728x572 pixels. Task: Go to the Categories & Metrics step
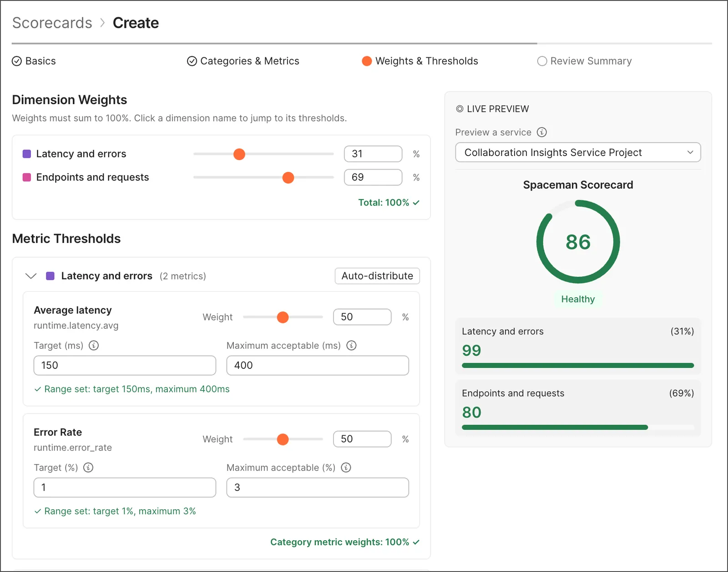(243, 61)
